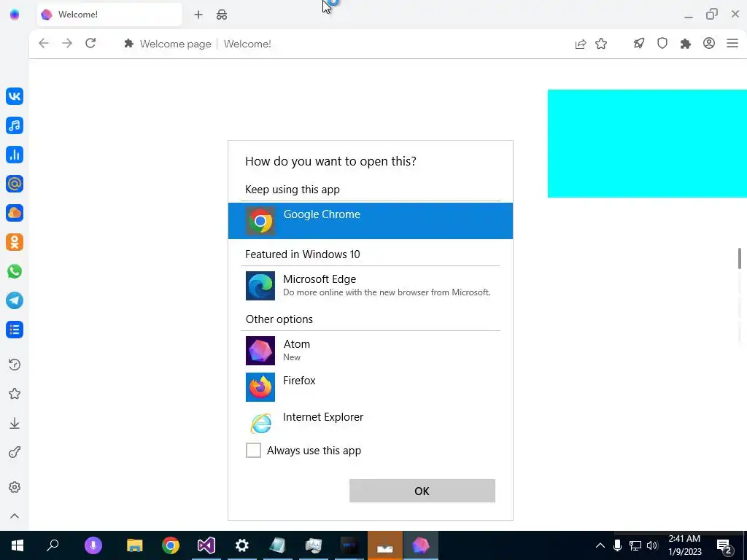Viewport: 747px width, 560px height.
Task: Go forward to next page
Action: [67, 43]
